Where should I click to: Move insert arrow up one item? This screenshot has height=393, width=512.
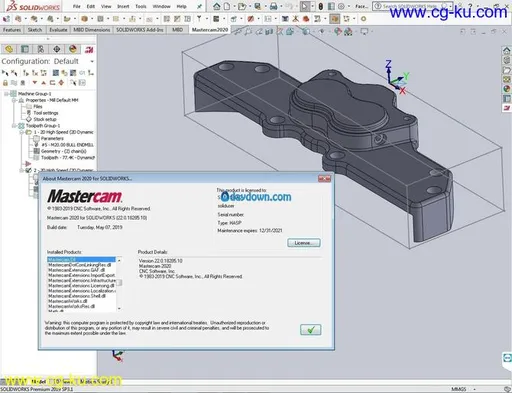tap(44, 82)
